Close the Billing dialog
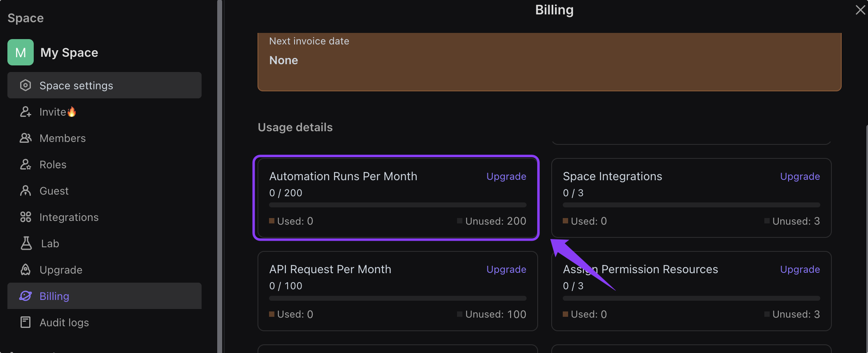Viewport: 868px width, 353px height. pos(860,10)
